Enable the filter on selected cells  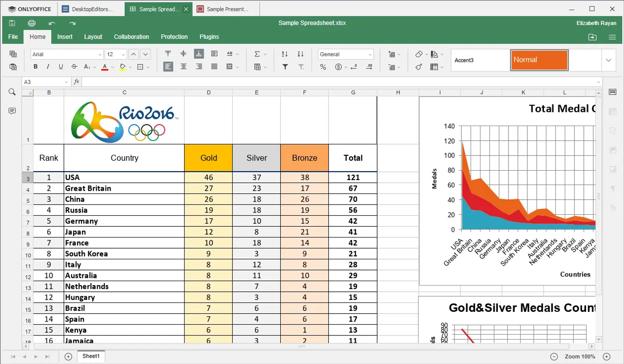pyautogui.click(x=285, y=66)
